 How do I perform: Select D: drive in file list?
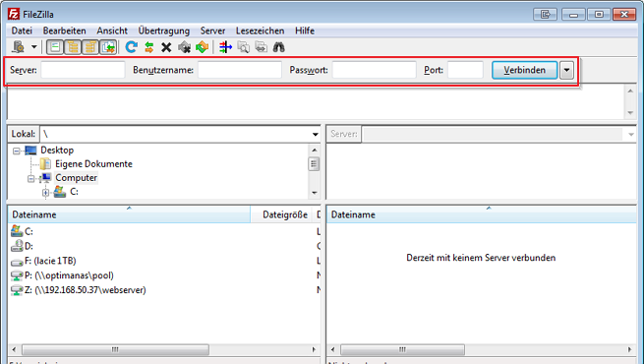[29, 246]
